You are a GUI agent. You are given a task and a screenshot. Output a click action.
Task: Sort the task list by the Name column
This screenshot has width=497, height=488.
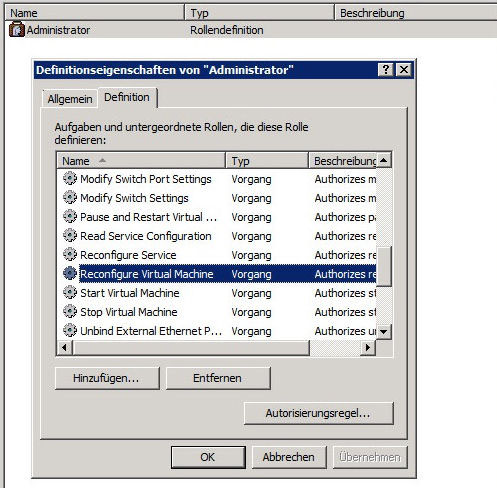tap(141, 161)
